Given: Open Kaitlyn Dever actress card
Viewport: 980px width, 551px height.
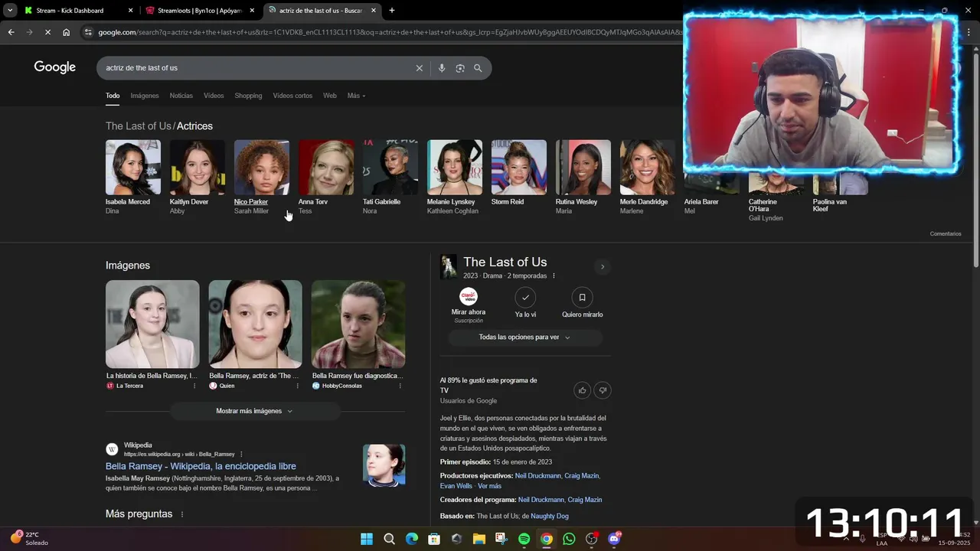Looking at the screenshot, I should [x=198, y=177].
